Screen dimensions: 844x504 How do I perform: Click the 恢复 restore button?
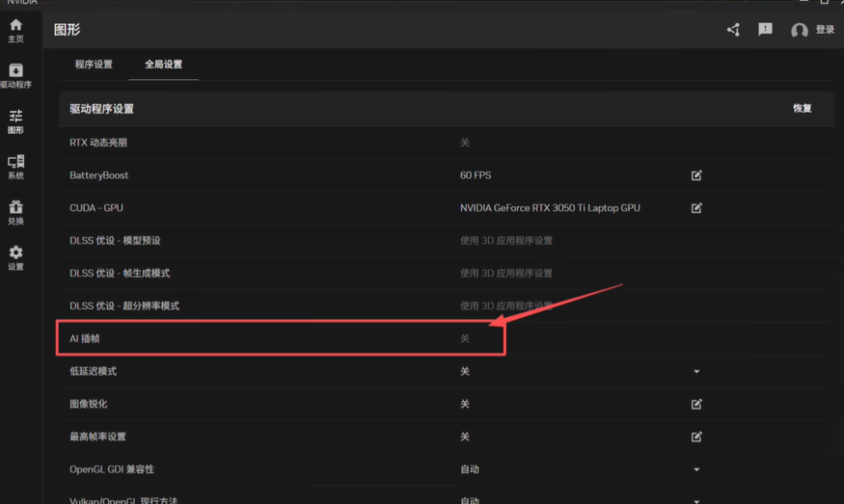802,109
